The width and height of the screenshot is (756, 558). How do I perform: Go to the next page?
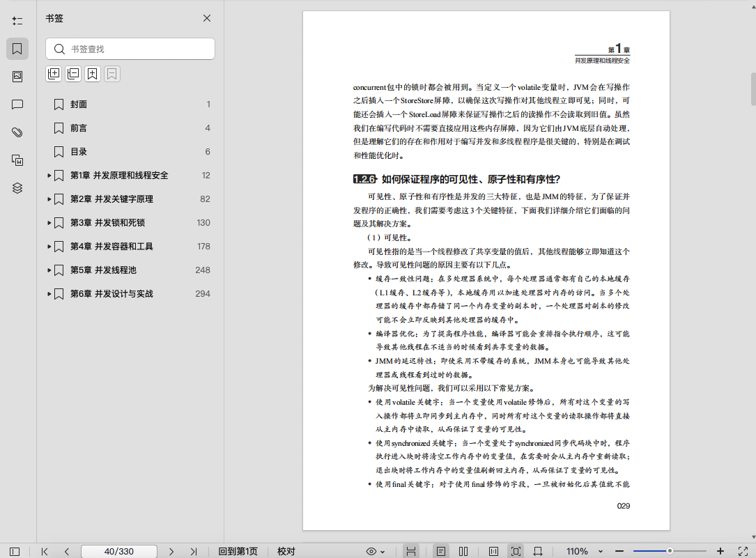click(x=171, y=551)
